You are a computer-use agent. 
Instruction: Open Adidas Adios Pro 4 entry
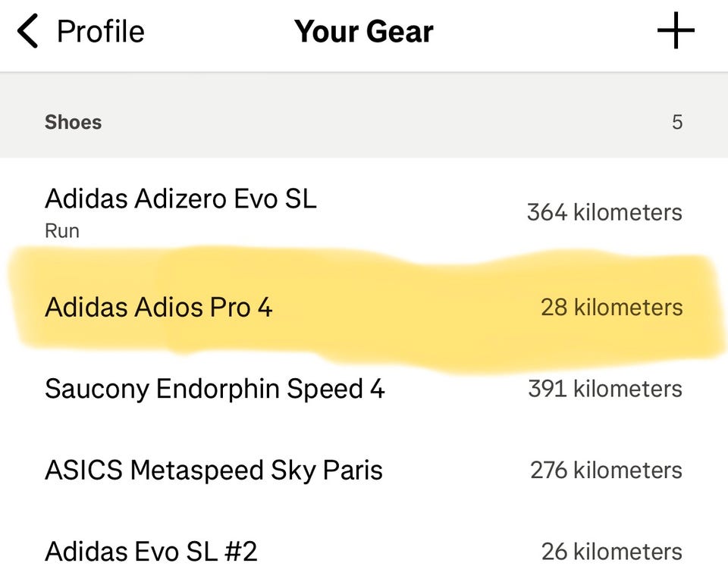click(158, 308)
